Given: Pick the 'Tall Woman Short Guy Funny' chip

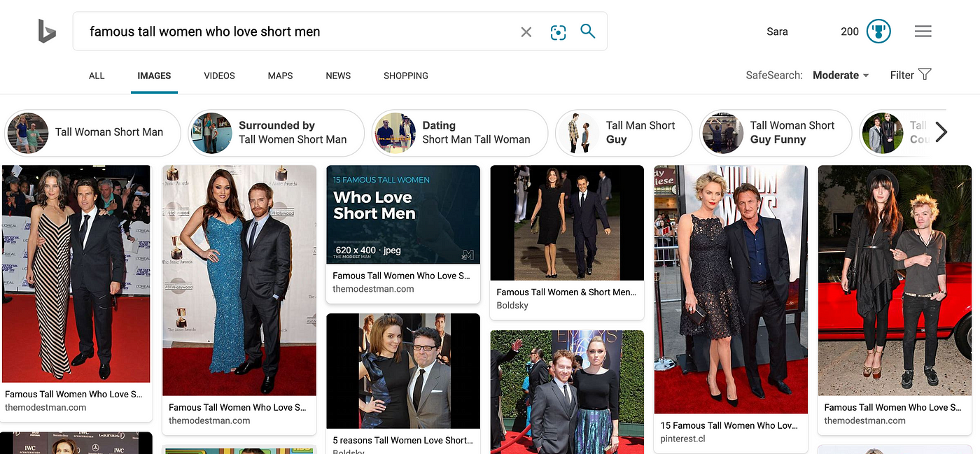Looking at the screenshot, I should 776,132.
